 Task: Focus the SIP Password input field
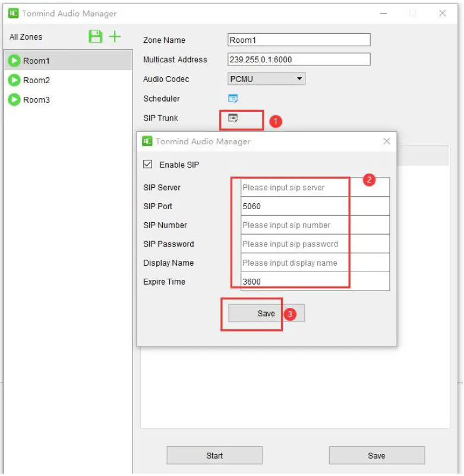point(315,244)
